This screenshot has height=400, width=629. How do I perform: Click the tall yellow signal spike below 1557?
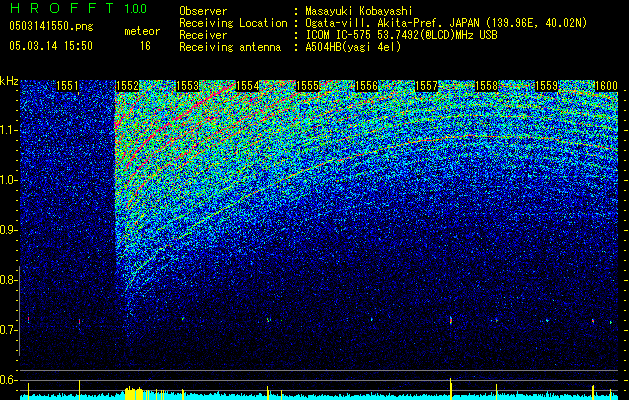coord(451,388)
